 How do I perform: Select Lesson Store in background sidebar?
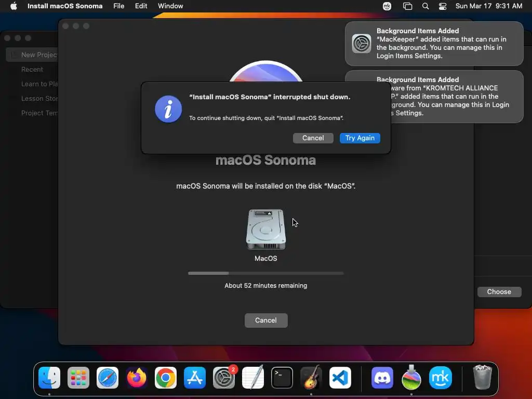pyautogui.click(x=39, y=98)
